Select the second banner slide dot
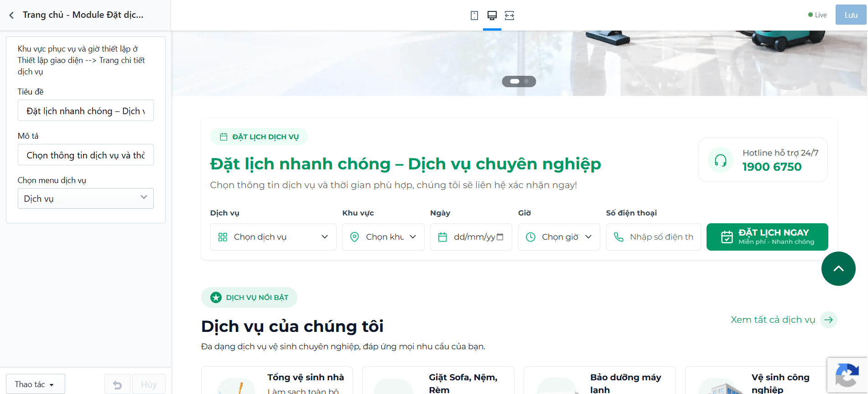Viewport: 868px width, 394px height. click(x=526, y=81)
